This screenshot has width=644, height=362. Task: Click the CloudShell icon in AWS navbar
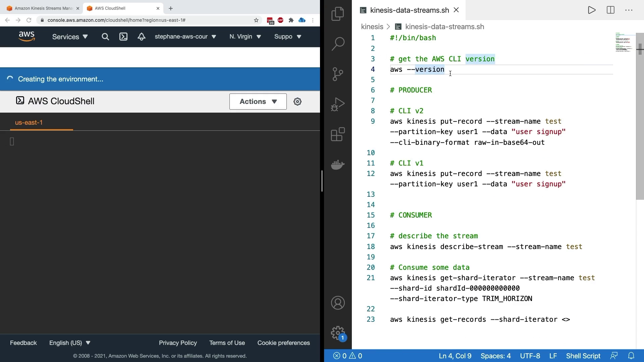coord(123,37)
